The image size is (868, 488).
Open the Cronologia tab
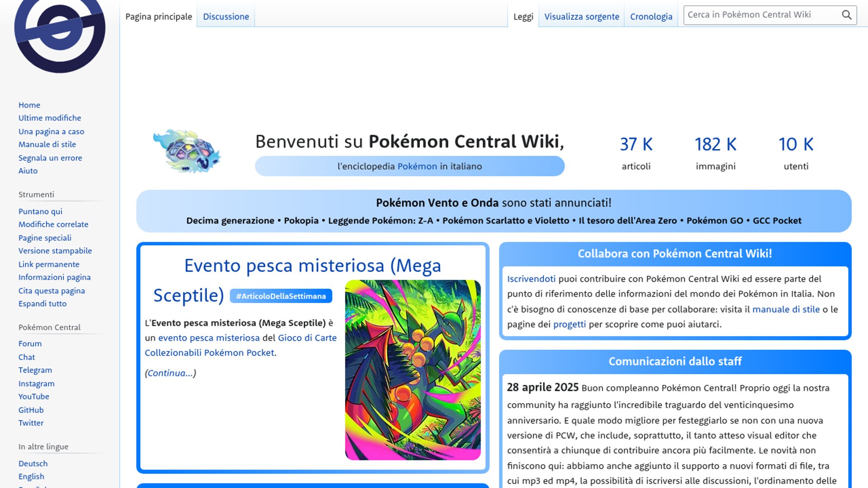pos(651,17)
